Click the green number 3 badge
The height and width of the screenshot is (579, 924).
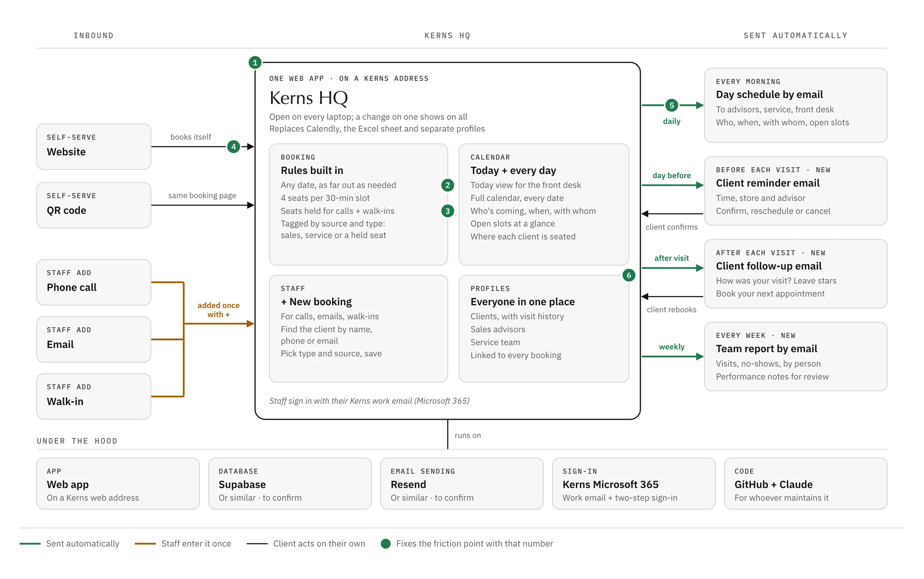448,211
